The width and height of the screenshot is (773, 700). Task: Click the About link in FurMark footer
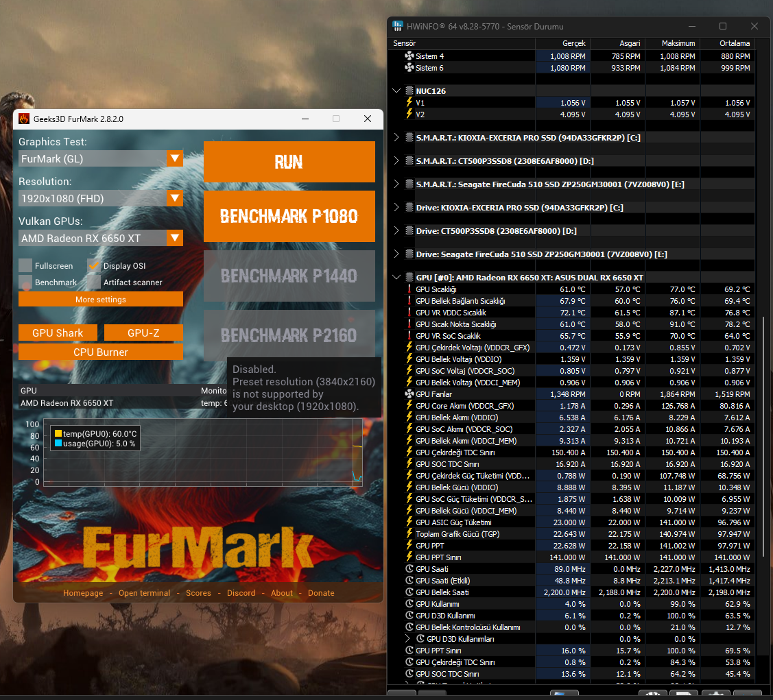[x=281, y=593]
